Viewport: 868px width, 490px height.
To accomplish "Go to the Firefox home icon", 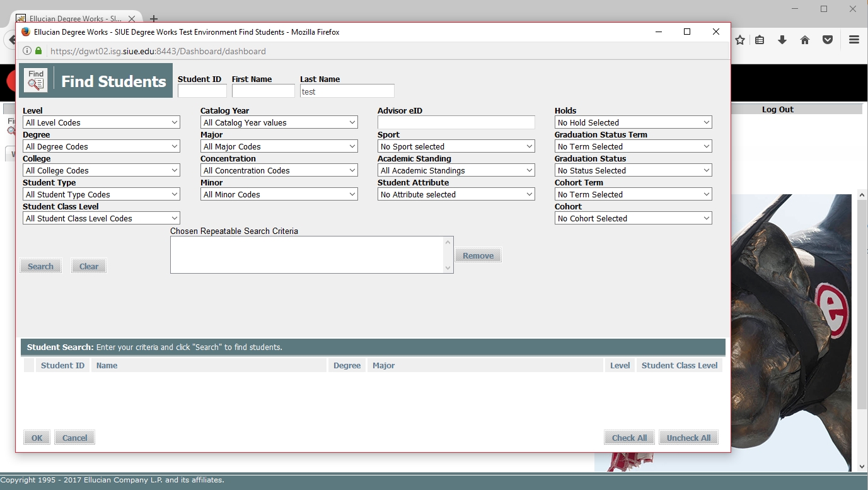I will (x=805, y=40).
